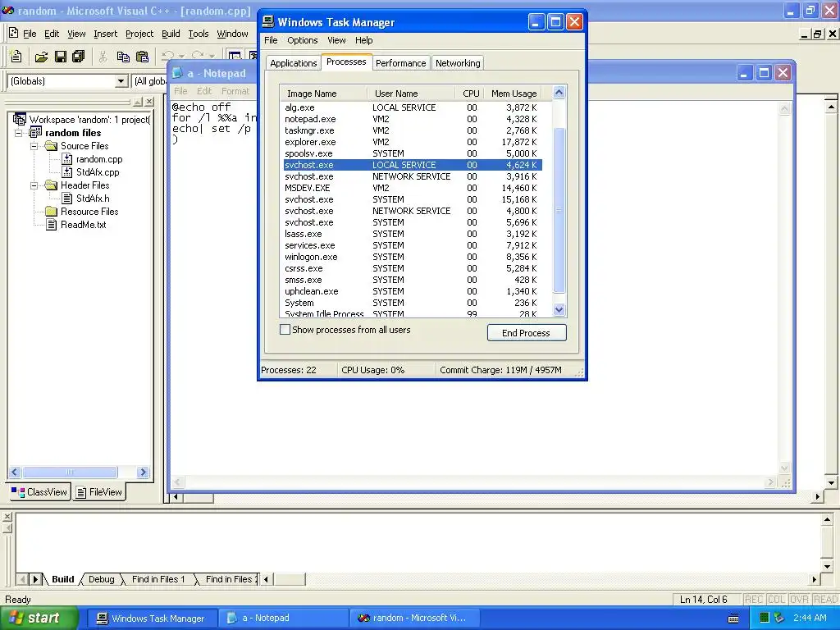Click the Open folder toolbar icon
This screenshot has height=630, width=840.
coord(41,57)
